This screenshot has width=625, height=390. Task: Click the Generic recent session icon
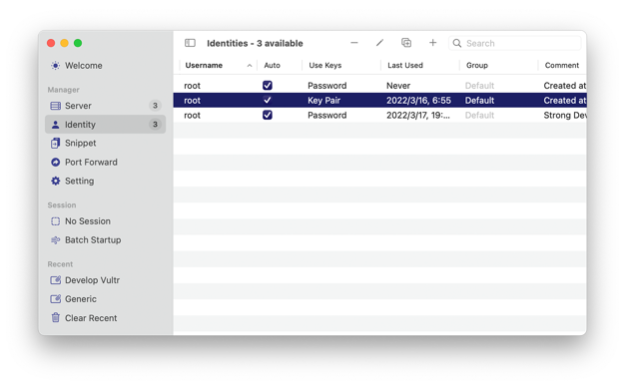pos(55,299)
